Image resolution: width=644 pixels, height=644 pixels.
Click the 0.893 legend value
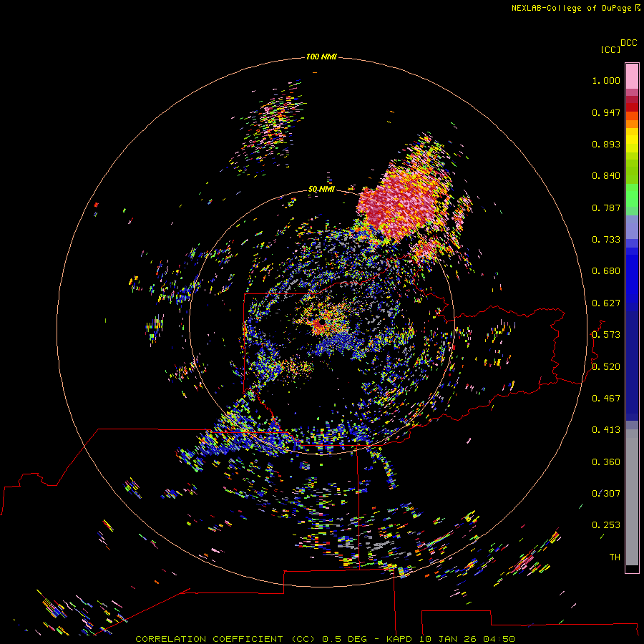point(606,144)
